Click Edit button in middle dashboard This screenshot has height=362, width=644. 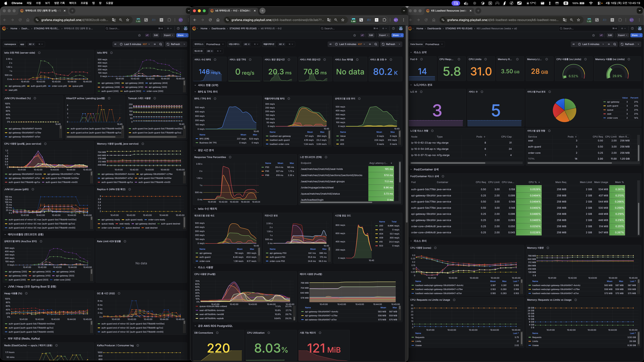pyautogui.click(x=371, y=35)
